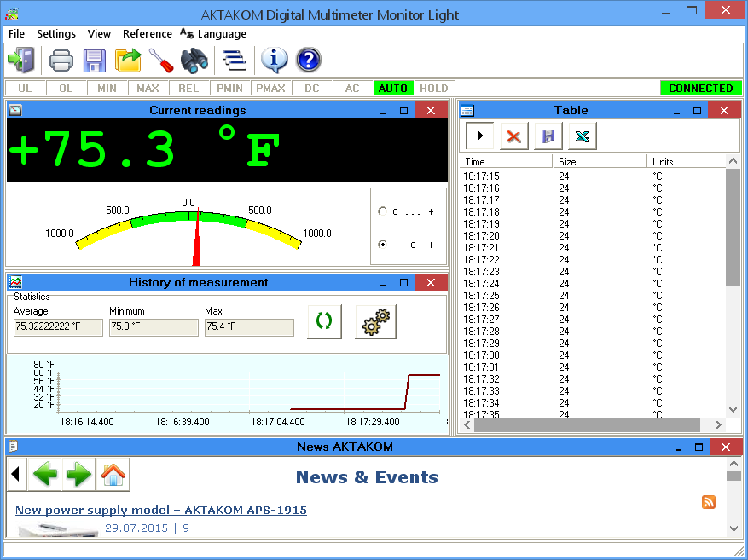Open the File menu
748x560 pixels.
coord(16,34)
